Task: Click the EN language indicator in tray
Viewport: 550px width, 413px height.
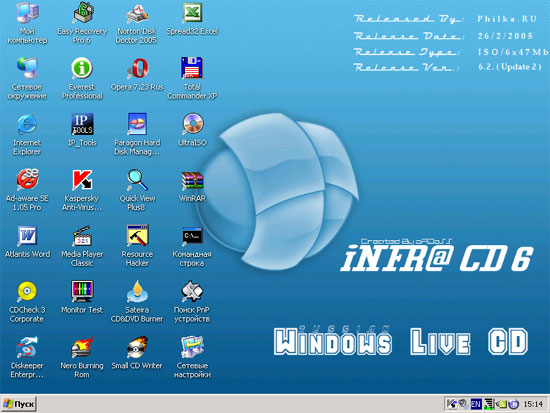Action: (x=476, y=404)
